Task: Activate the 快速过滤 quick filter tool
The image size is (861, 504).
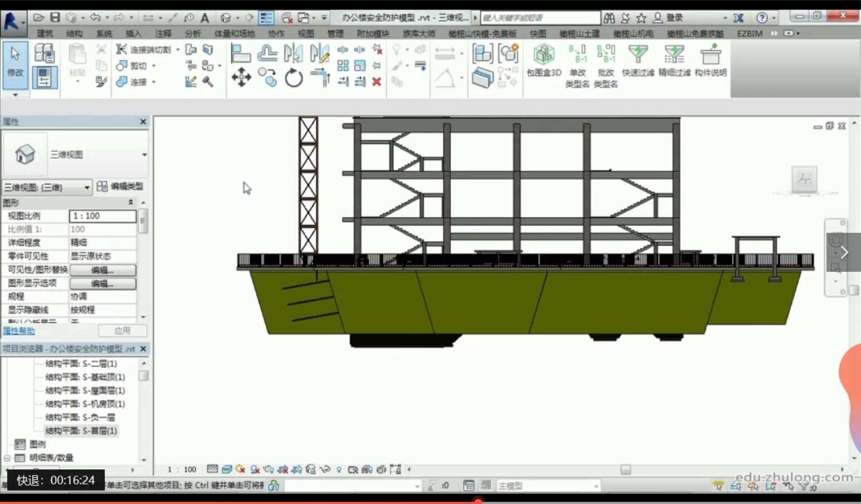Action: tap(638, 61)
